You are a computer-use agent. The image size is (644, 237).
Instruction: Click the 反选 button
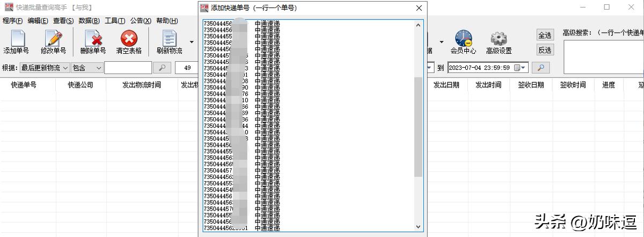(x=545, y=50)
